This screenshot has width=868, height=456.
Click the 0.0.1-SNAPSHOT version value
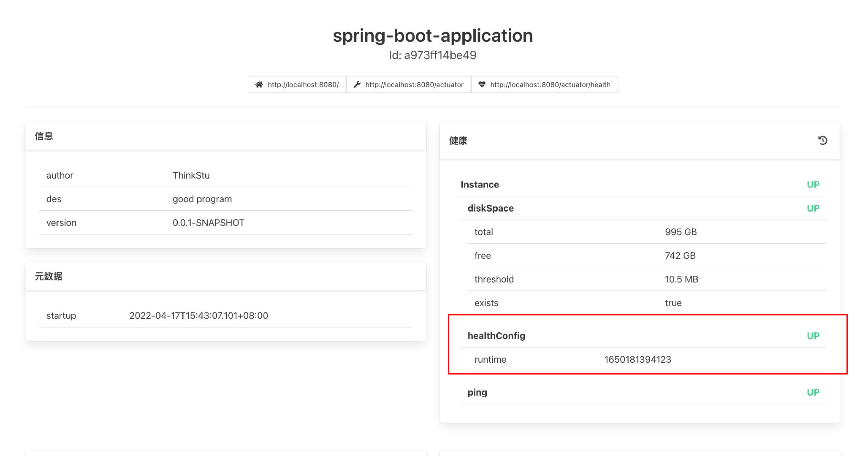(208, 223)
